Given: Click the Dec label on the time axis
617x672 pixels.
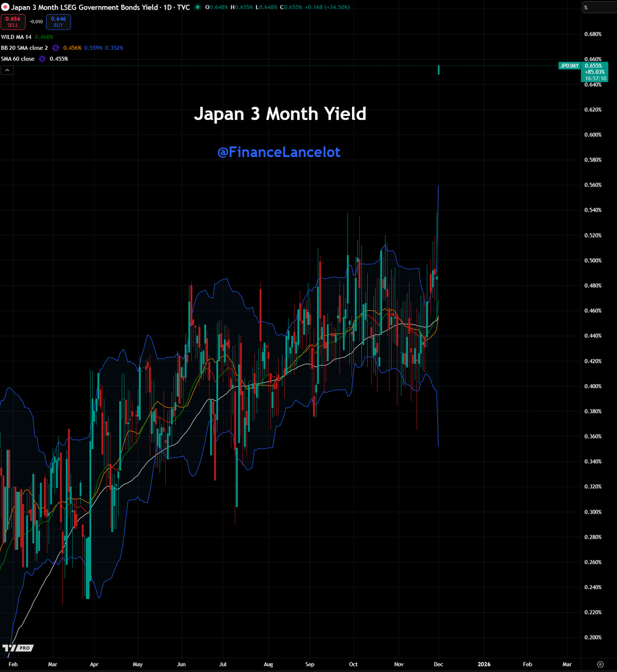Looking at the screenshot, I should (x=438, y=664).
